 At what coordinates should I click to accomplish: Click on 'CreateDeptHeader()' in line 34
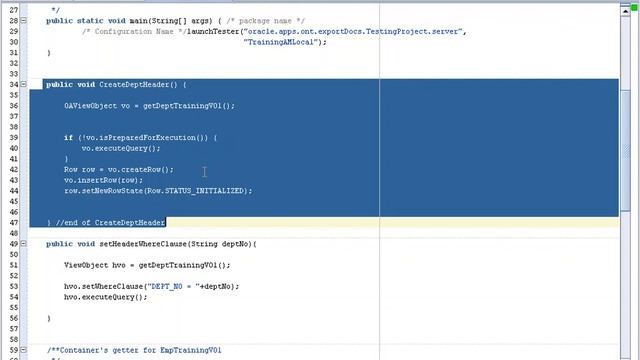pyautogui.click(x=138, y=84)
